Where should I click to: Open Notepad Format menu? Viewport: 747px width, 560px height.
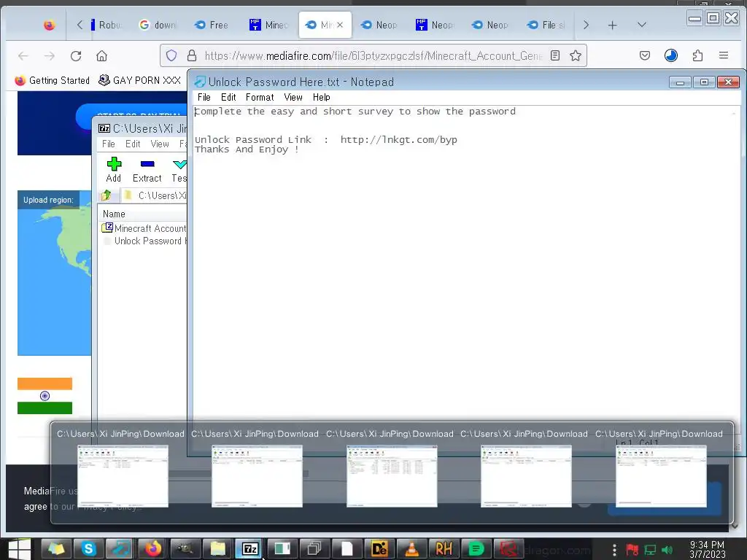(x=260, y=97)
